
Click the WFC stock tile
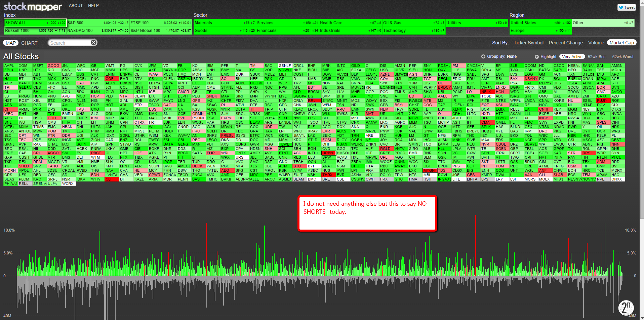pos(83,66)
